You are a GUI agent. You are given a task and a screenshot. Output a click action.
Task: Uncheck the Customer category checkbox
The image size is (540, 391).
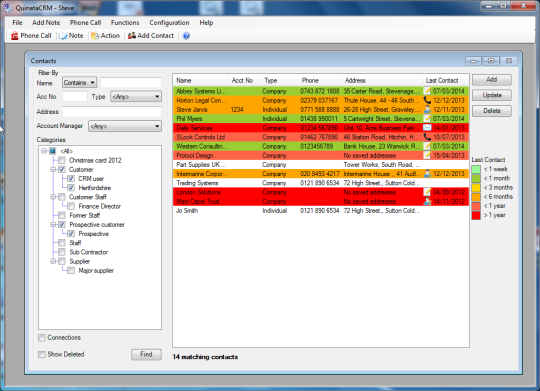click(x=62, y=169)
